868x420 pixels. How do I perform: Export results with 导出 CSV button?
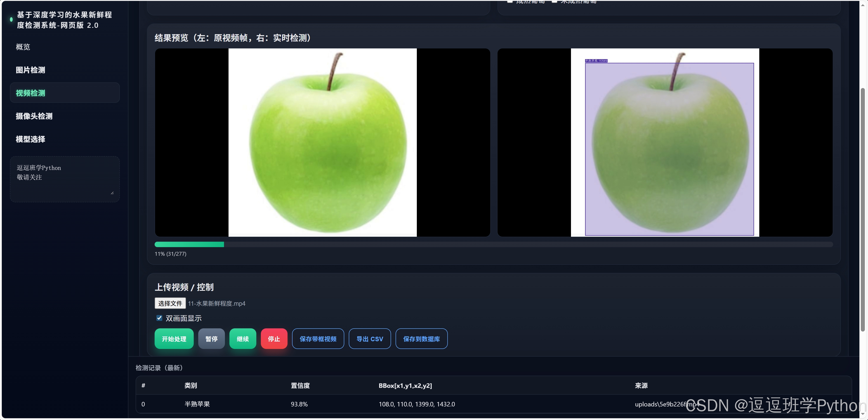(370, 339)
